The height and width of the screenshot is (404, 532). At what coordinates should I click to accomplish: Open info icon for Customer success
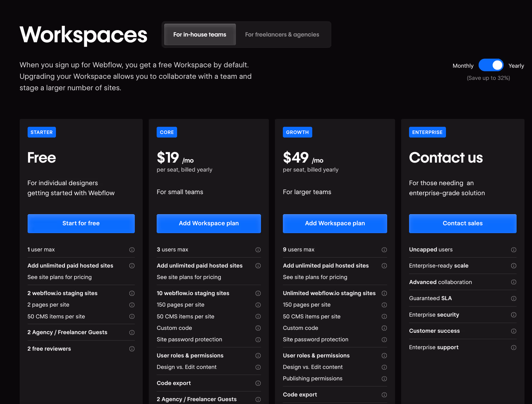point(514,331)
